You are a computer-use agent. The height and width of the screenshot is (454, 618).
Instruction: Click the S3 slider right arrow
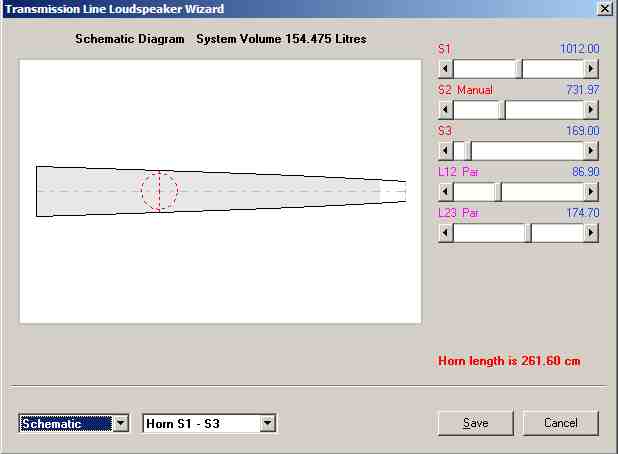(x=591, y=151)
